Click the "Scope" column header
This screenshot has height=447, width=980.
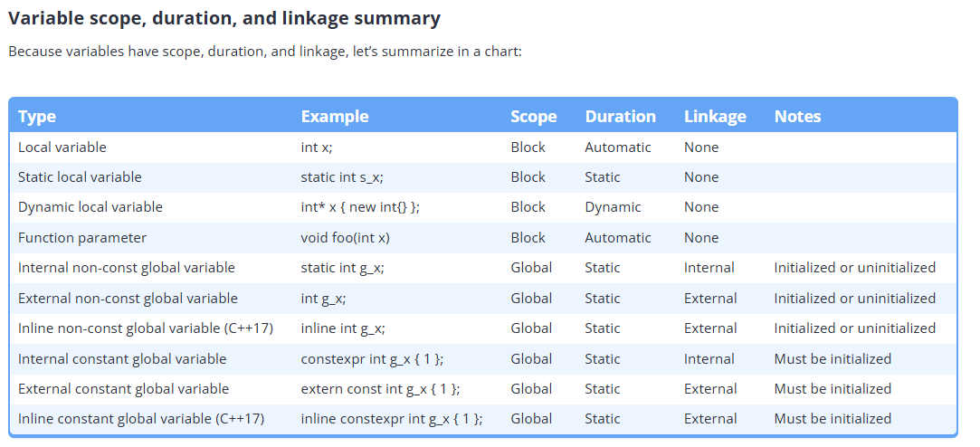click(533, 117)
